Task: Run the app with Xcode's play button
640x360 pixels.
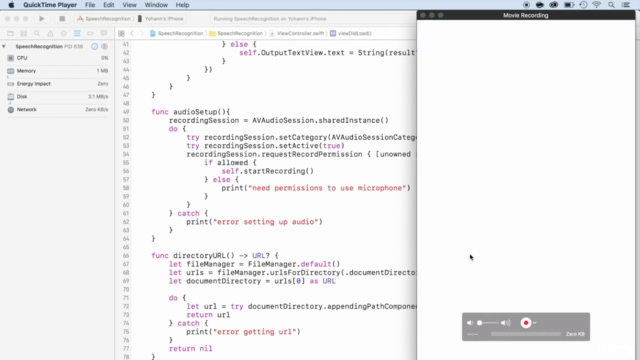Action: click(x=42, y=19)
